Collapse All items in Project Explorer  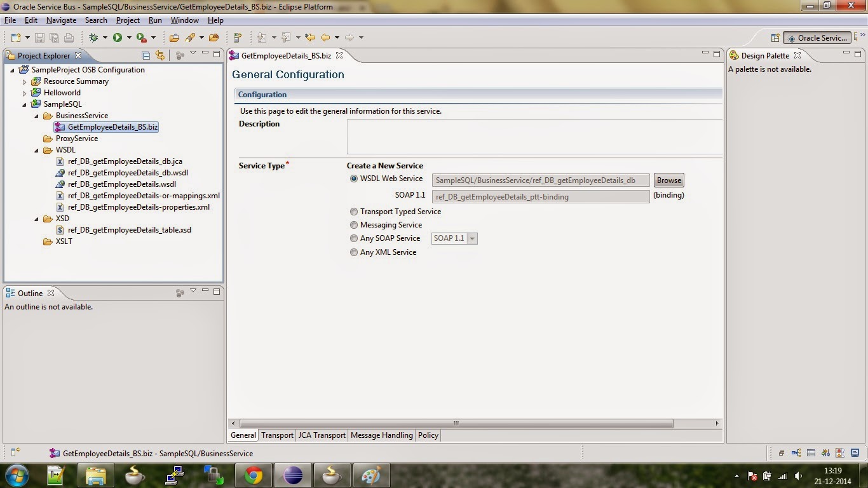tap(145, 56)
